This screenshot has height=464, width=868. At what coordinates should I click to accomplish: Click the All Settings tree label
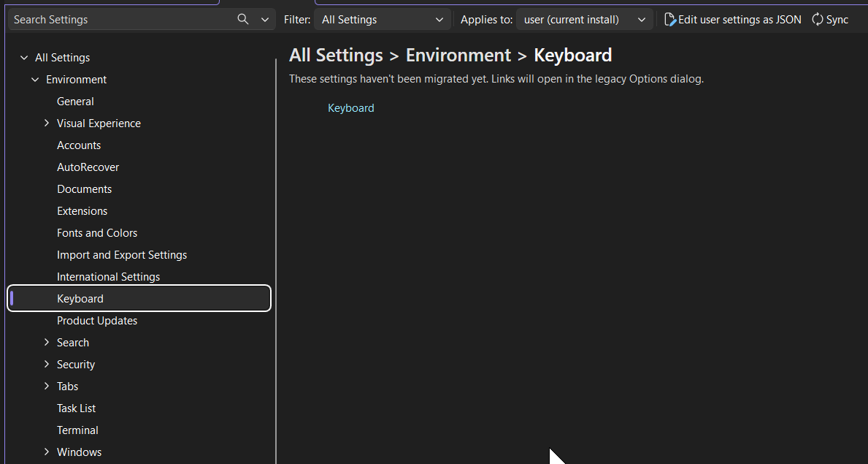coord(63,58)
